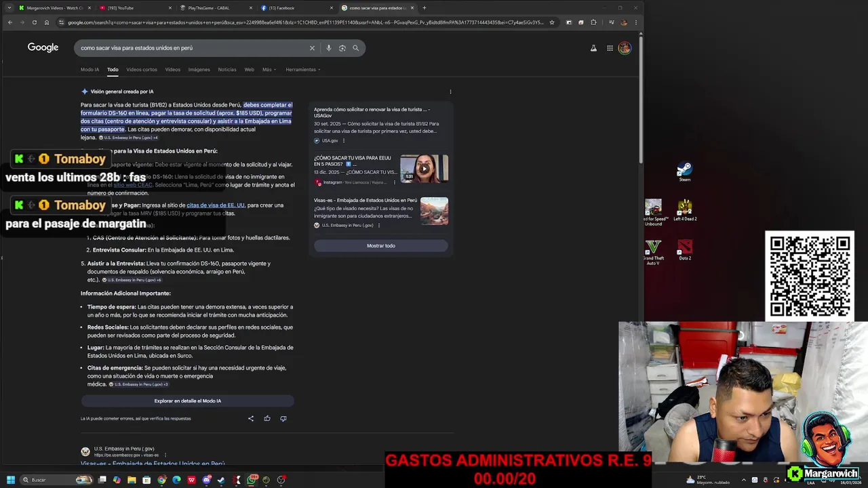Open usembassy.gov organic result three-dot menu

click(165, 455)
